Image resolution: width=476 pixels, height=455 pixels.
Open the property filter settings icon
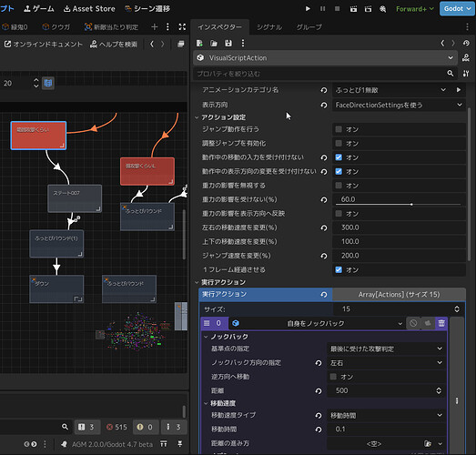coord(466,74)
